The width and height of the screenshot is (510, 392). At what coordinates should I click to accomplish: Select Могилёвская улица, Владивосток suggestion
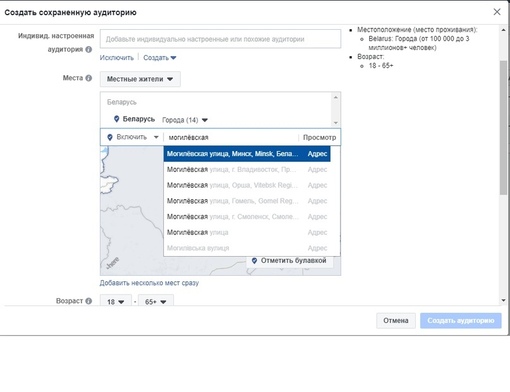[x=247, y=169]
